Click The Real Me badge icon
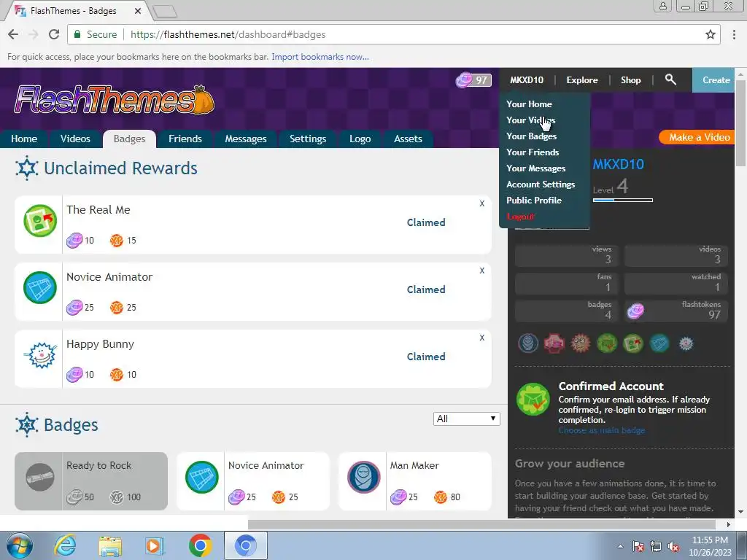This screenshot has width=747, height=560. point(40,220)
